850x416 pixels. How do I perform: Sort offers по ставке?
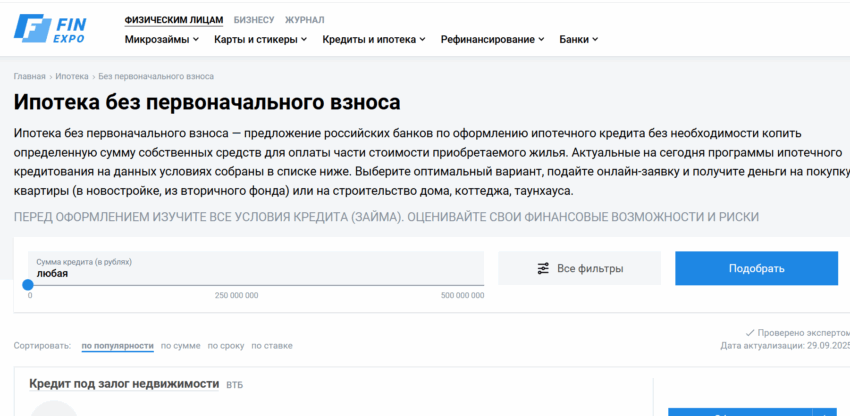271,346
